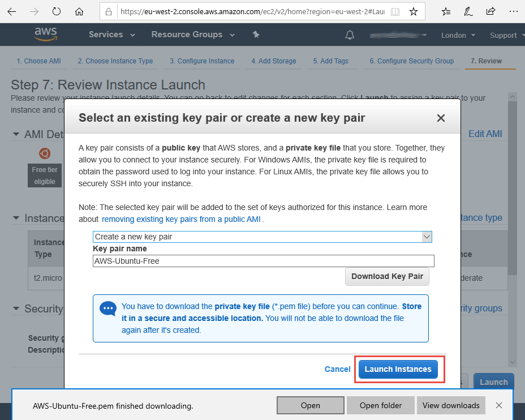Screen dimensions: 525x420
Task: Click the Free tier eligible badge
Action: click(x=45, y=175)
